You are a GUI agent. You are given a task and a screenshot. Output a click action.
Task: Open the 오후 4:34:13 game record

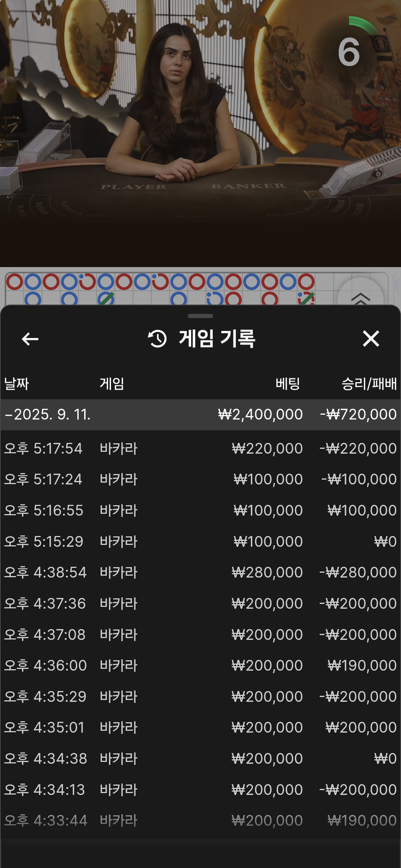tap(200, 790)
